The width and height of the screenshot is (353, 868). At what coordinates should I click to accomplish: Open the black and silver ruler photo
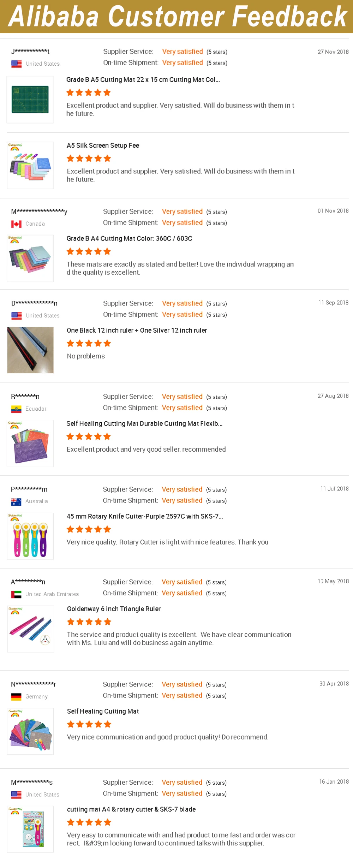tap(30, 350)
